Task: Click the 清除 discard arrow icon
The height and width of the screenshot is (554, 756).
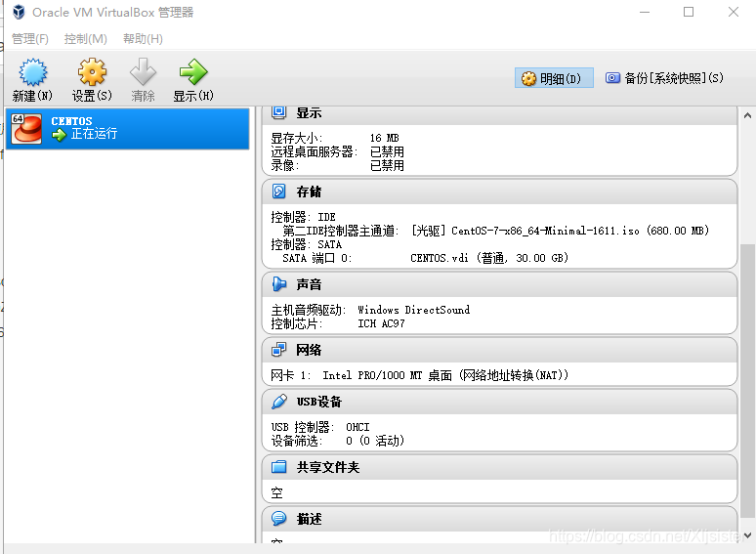Action: point(144,72)
